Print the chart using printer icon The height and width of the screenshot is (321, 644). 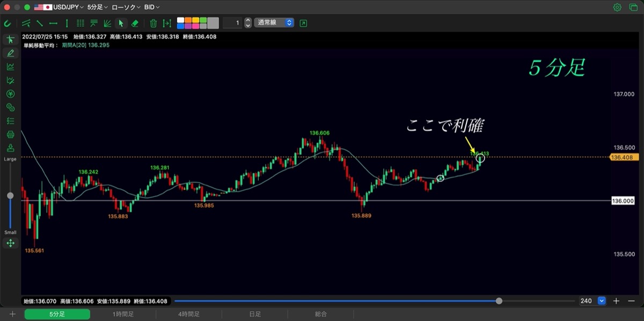(x=10, y=134)
